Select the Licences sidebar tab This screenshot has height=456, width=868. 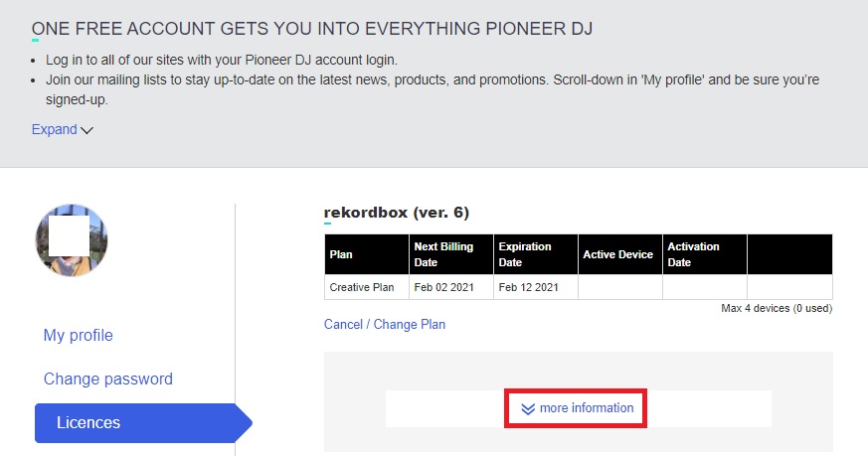(x=142, y=423)
